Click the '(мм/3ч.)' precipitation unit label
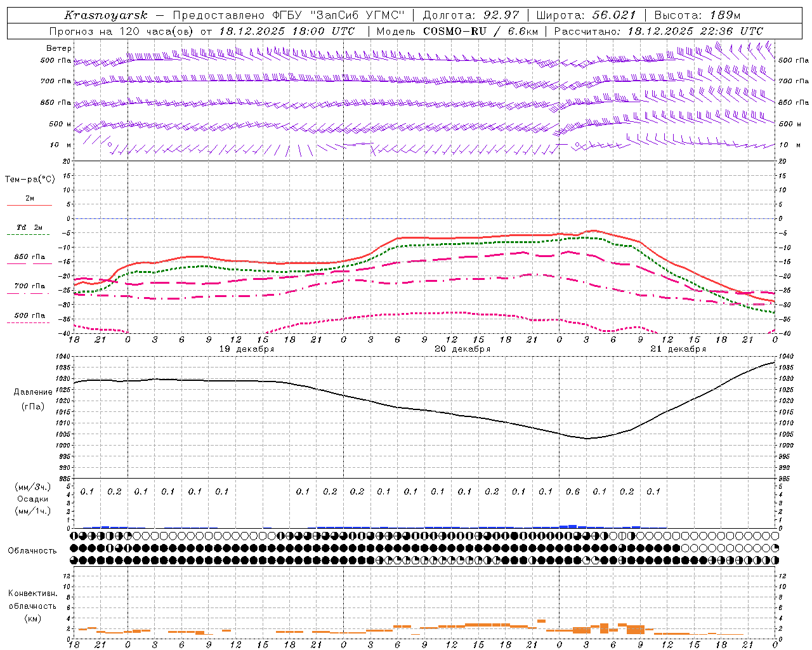 [32, 487]
